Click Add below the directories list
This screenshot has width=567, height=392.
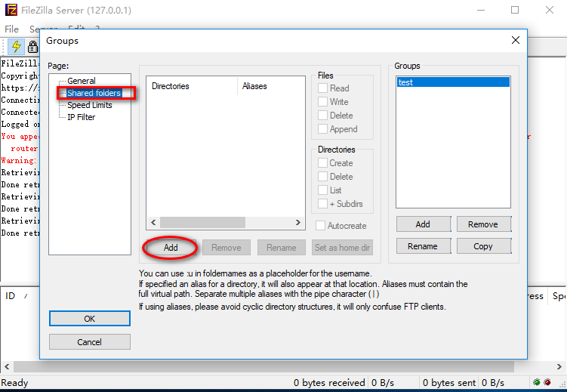[x=171, y=248]
